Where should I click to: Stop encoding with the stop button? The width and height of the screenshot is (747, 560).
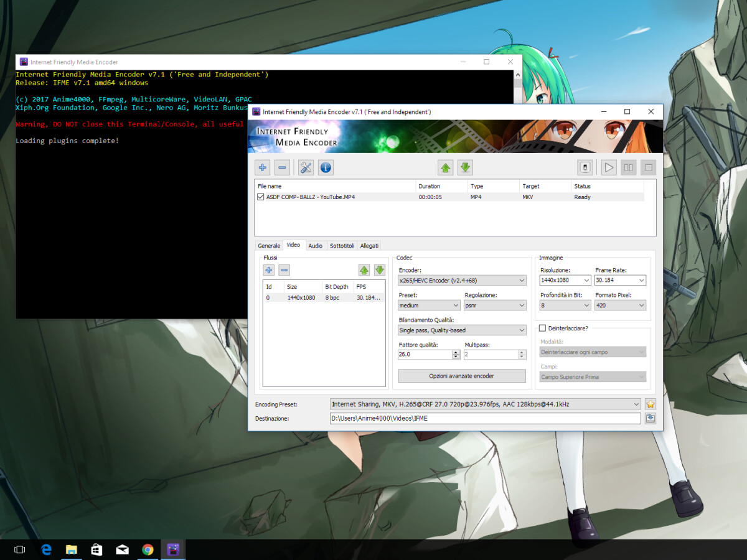648,167
